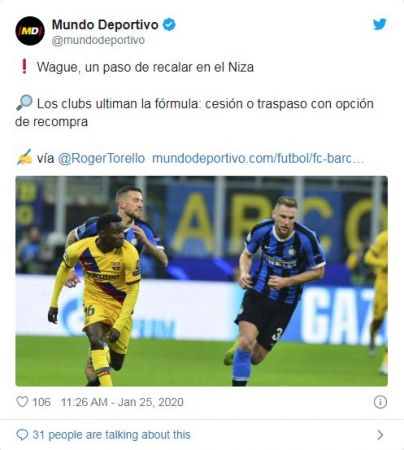Screen dimensions: 404x450
Task: Click the Mundo Deportivo MD avatar logo
Action: [30, 31]
